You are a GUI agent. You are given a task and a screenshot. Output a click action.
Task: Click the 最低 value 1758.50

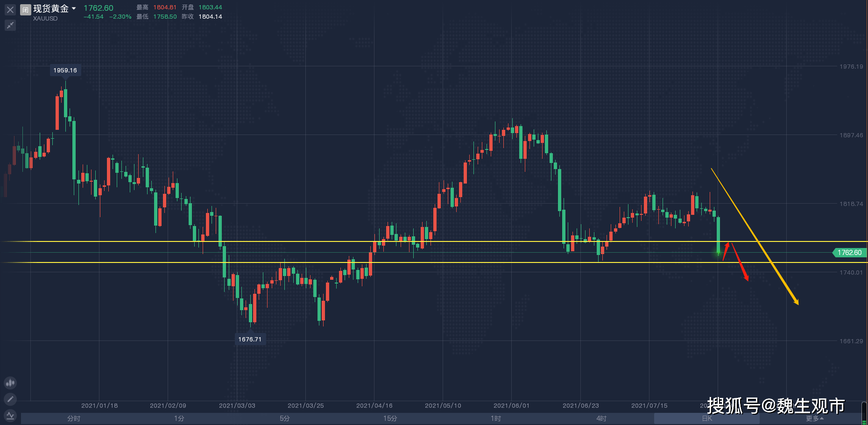click(x=165, y=17)
